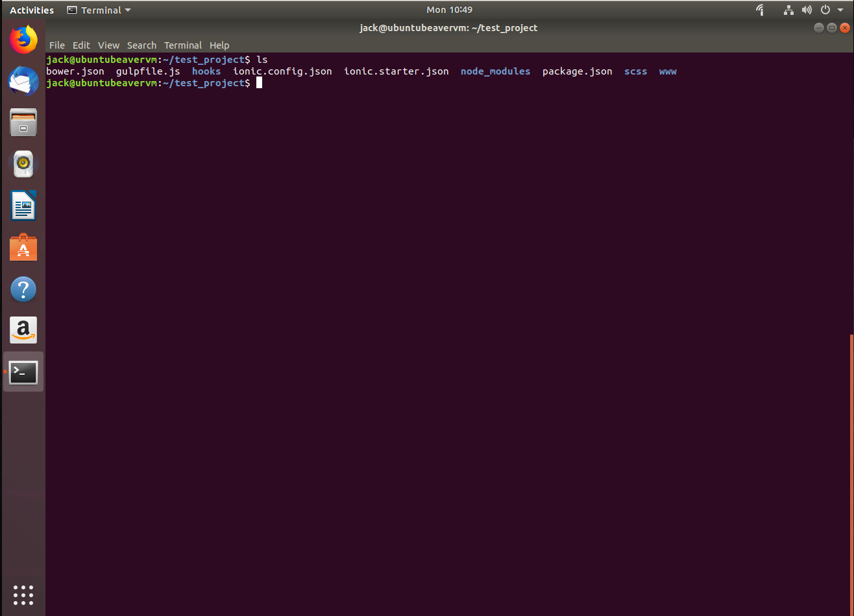Select the Terminal icon in dock
The image size is (854, 616).
[x=23, y=372]
